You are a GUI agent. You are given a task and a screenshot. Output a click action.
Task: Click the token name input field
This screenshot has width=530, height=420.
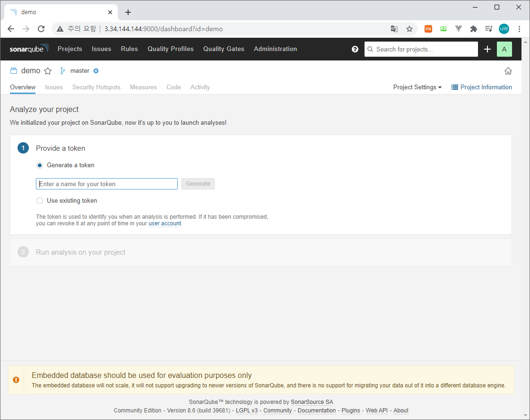107,184
